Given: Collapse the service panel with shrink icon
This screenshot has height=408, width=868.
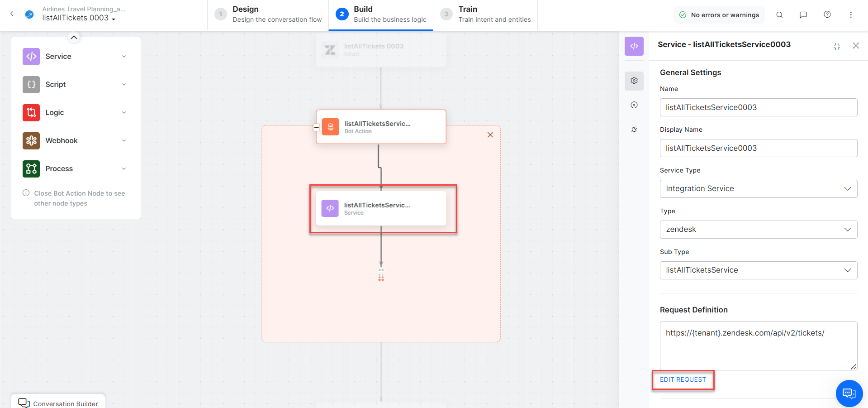Looking at the screenshot, I should [x=837, y=46].
